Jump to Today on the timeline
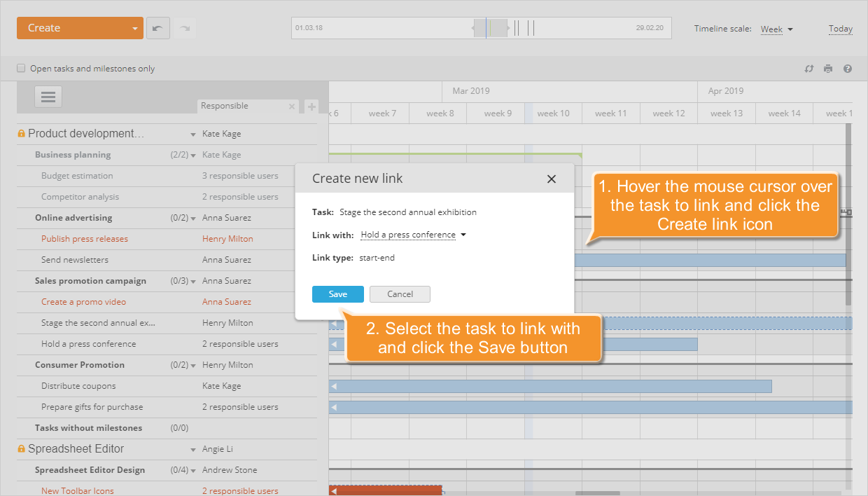 pos(840,29)
